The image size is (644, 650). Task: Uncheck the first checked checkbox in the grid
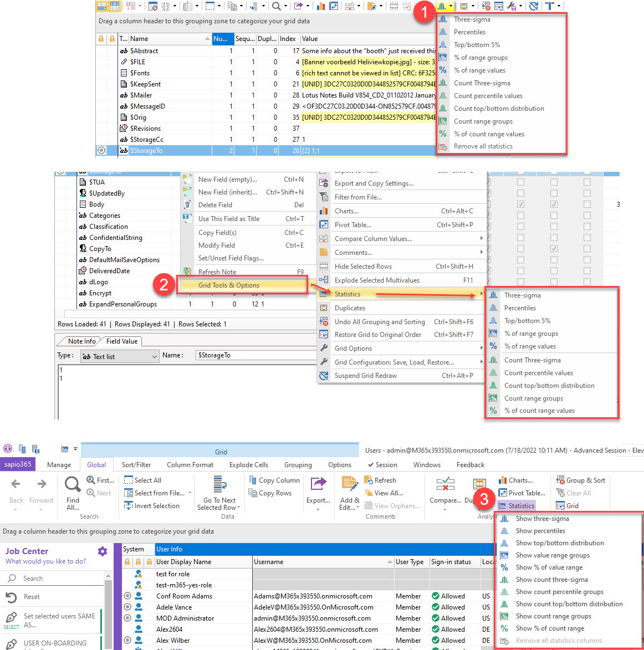pos(520,204)
